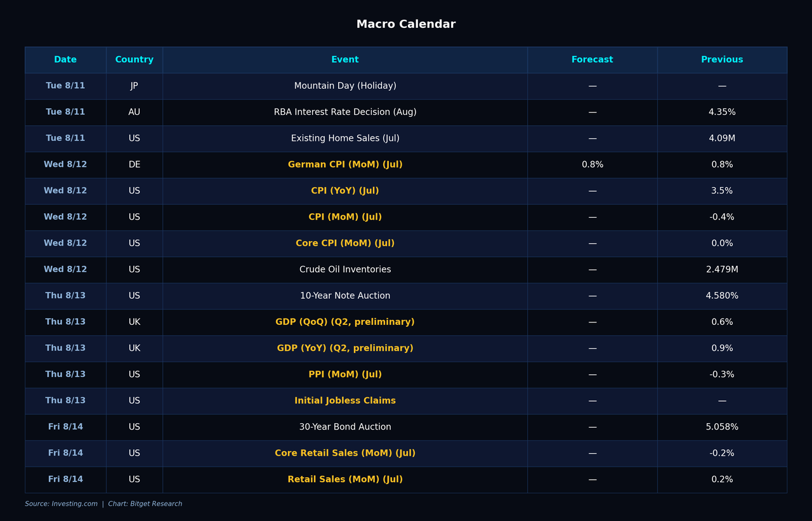Click the 4.580% previous value
This screenshot has width=812, height=521.
722,296
